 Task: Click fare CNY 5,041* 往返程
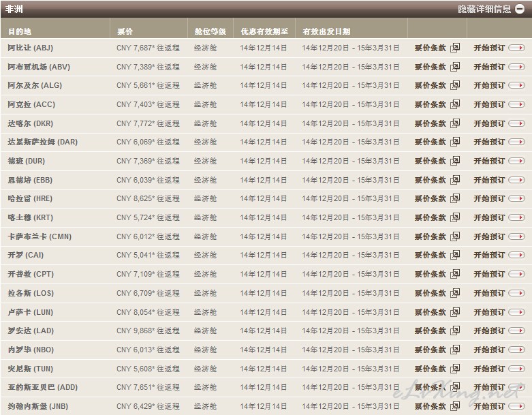coord(148,255)
